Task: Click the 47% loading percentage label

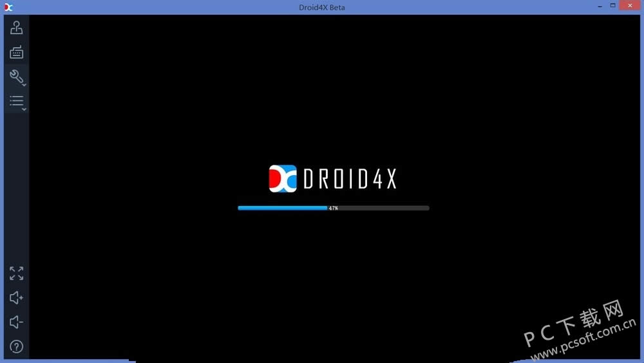Action: (333, 209)
